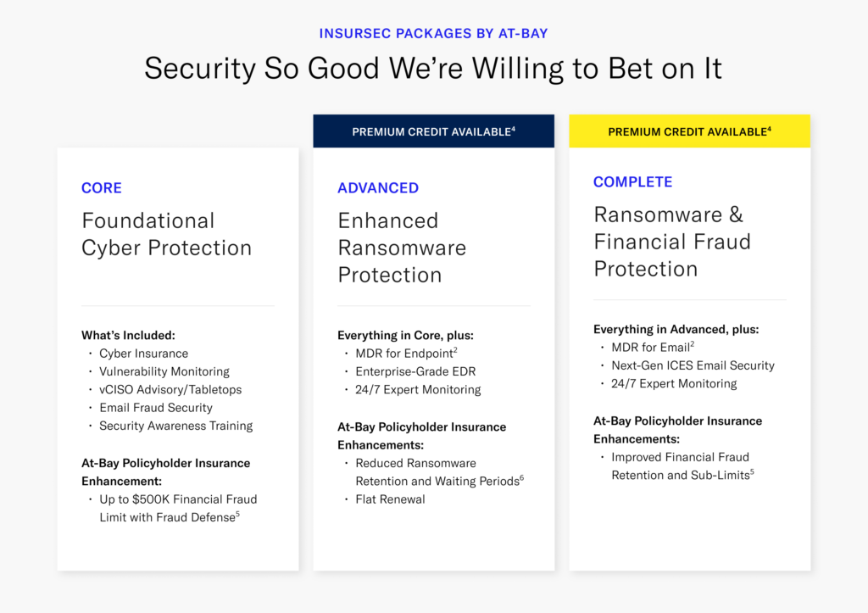Click Ransomware & Financial Fraud Protection title
Viewport: 868px width, 613px height.
pyautogui.click(x=672, y=242)
